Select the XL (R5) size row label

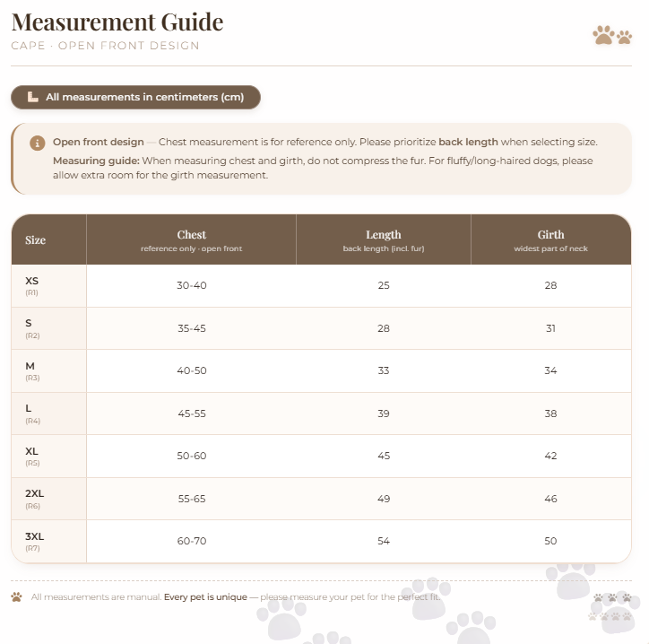[48, 457]
